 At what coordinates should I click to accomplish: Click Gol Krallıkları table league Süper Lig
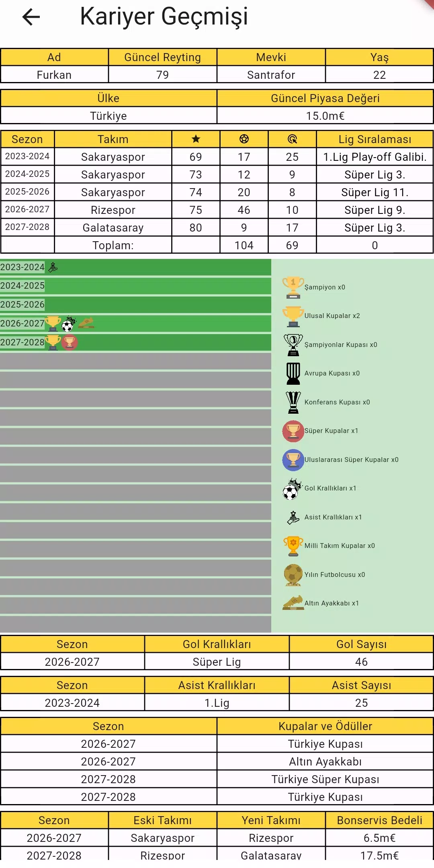click(217, 662)
